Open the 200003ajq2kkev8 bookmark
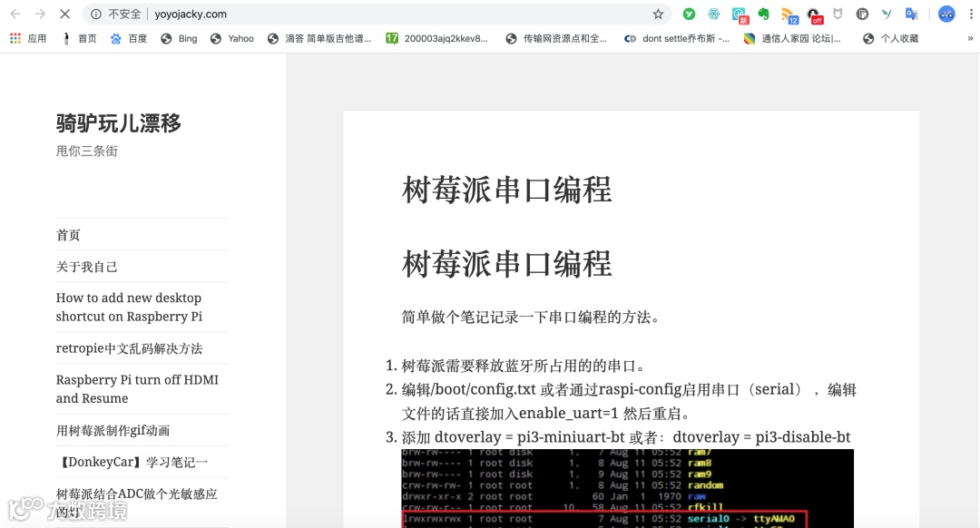This screenshot has height=528, width=980. (x=436, y=38)
